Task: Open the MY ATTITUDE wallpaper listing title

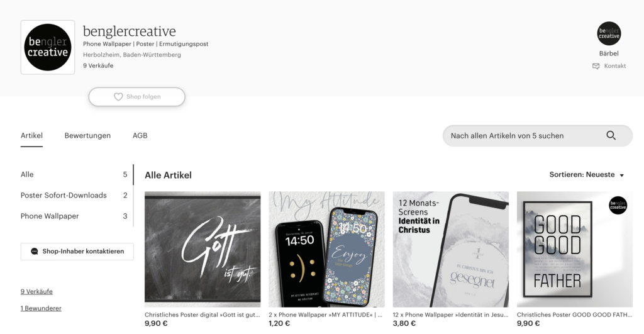Action: click(x=325, y=315)
